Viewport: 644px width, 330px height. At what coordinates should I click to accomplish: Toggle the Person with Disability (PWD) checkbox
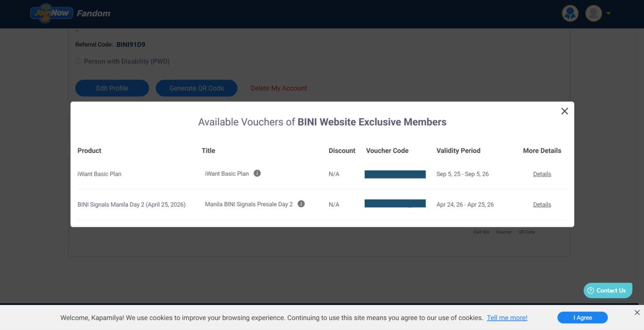pyautogui.click(x=78, y=62)
